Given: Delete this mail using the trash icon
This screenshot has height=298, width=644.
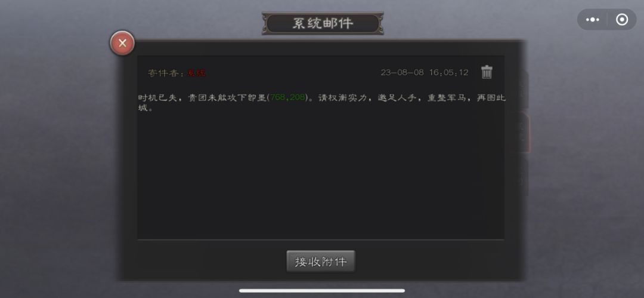Looking at the screenshot, I should click(x=487, y=72).
